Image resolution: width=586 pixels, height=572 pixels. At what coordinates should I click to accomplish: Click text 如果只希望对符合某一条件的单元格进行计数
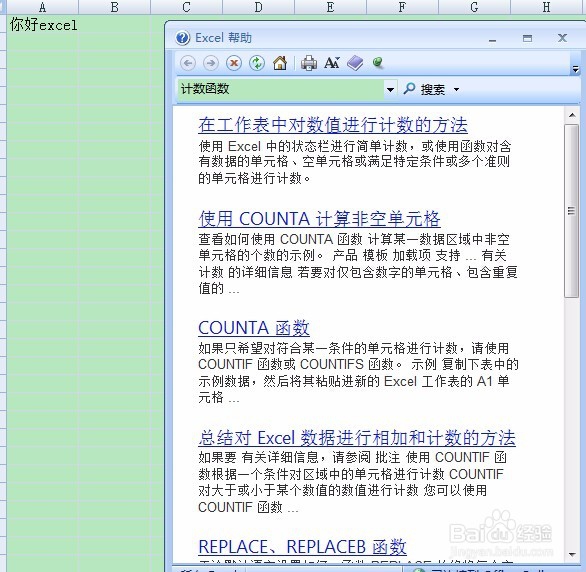pyautogui.click(x=328, y=348)
